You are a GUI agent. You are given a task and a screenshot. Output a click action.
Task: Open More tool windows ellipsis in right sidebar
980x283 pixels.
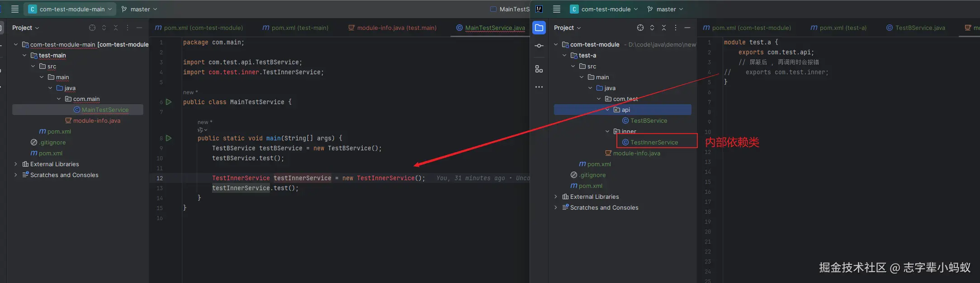click(x=539, y=87)
